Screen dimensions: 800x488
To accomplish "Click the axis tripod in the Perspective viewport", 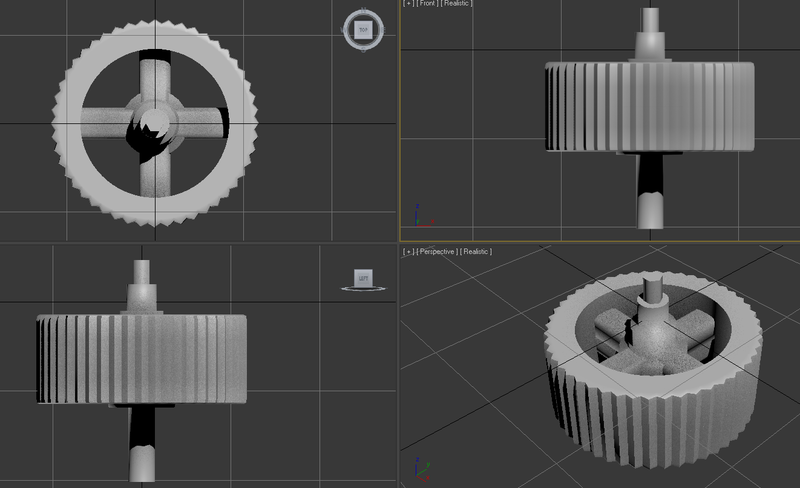I will click(418, 468).
